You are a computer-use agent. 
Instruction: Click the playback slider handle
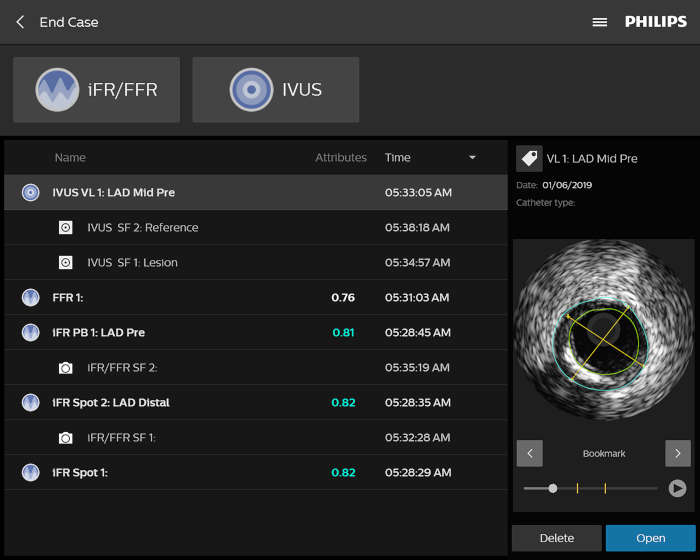pyautogui.click(x=553, y=488)
